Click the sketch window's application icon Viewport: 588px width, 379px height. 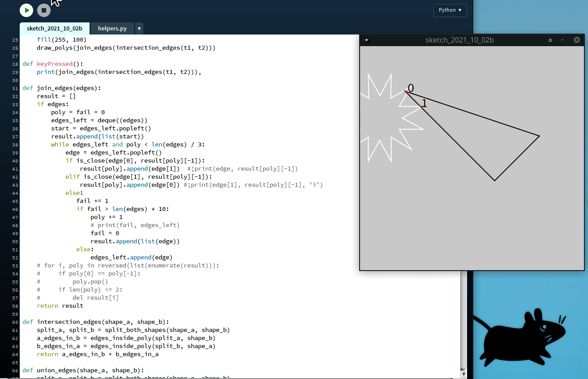[367, 40]
